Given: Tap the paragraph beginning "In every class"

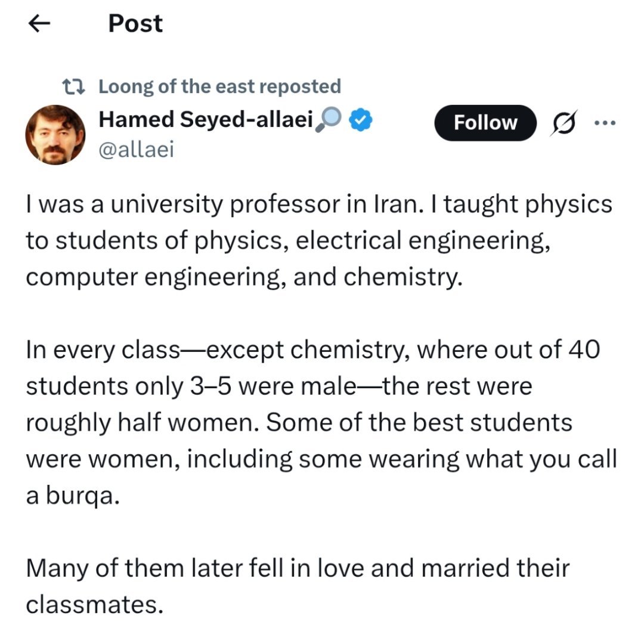Looking at the screenshot, I should (313, 423).
